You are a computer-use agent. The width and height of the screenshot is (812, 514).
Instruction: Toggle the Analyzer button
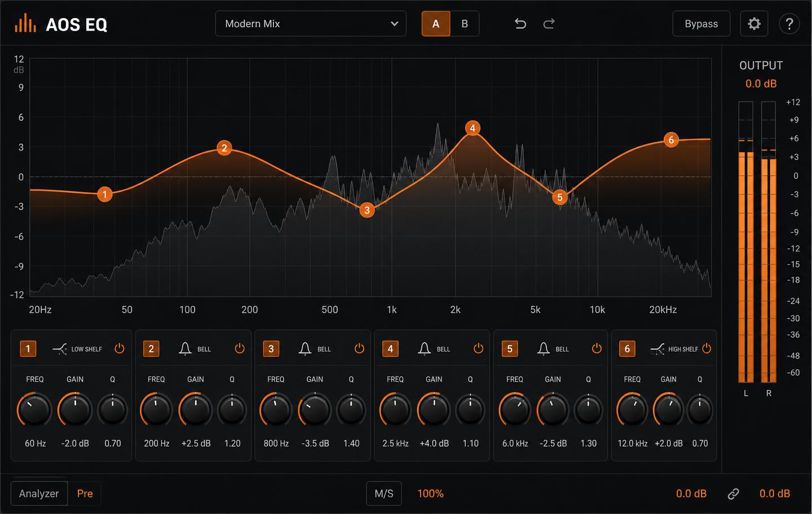[39, 494]
